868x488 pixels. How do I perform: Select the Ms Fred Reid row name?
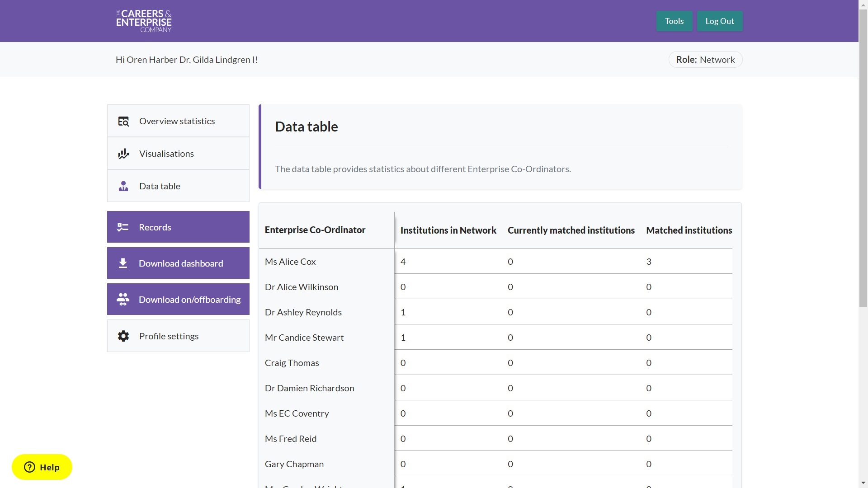pyautogui.click(x=291, y=439)
